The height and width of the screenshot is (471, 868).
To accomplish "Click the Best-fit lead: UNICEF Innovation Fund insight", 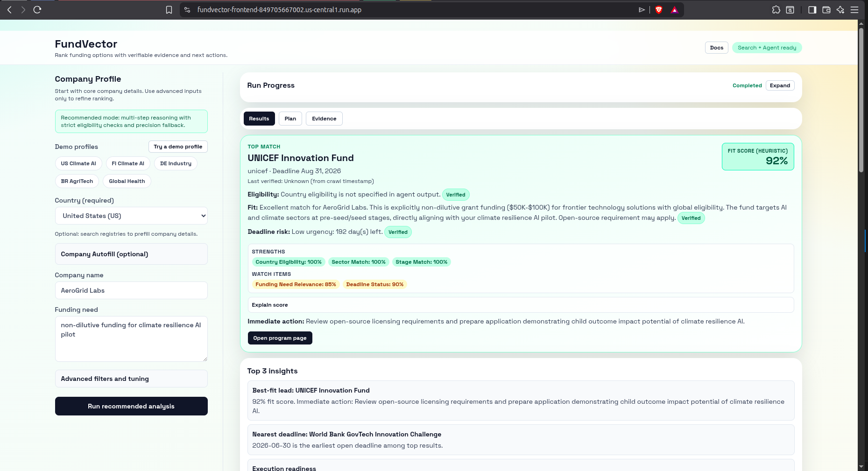I will pyautogui.click(x=521, y=401).
